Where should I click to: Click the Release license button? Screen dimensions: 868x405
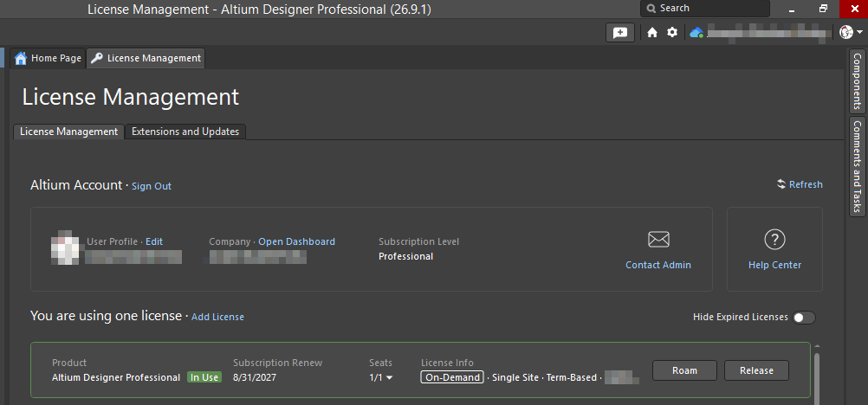[756, 370]
